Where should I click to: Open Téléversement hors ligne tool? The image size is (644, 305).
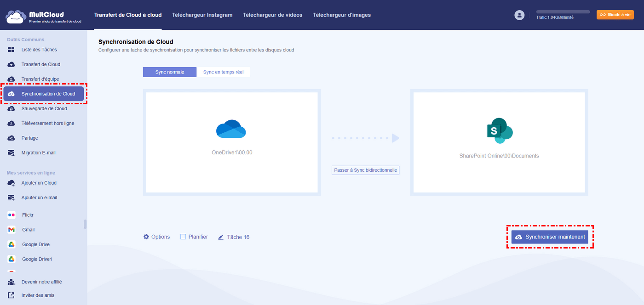[x=47, y=123]
